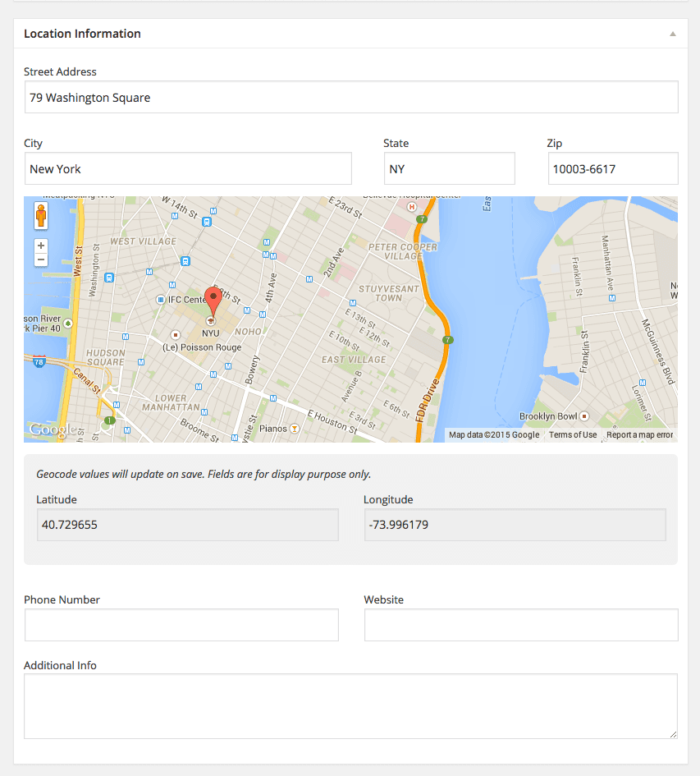700x776 pixels.
Task: Select the Zip code field
Action: click(612, 169)
